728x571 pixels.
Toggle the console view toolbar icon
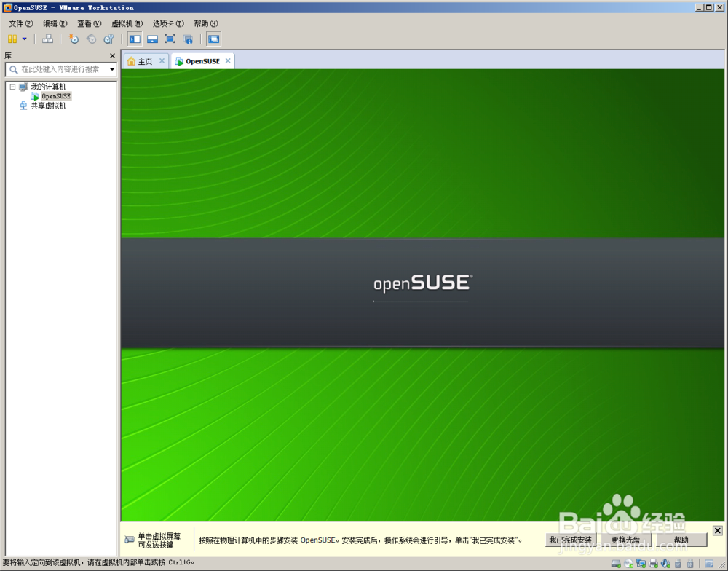[x=213, y=39]
